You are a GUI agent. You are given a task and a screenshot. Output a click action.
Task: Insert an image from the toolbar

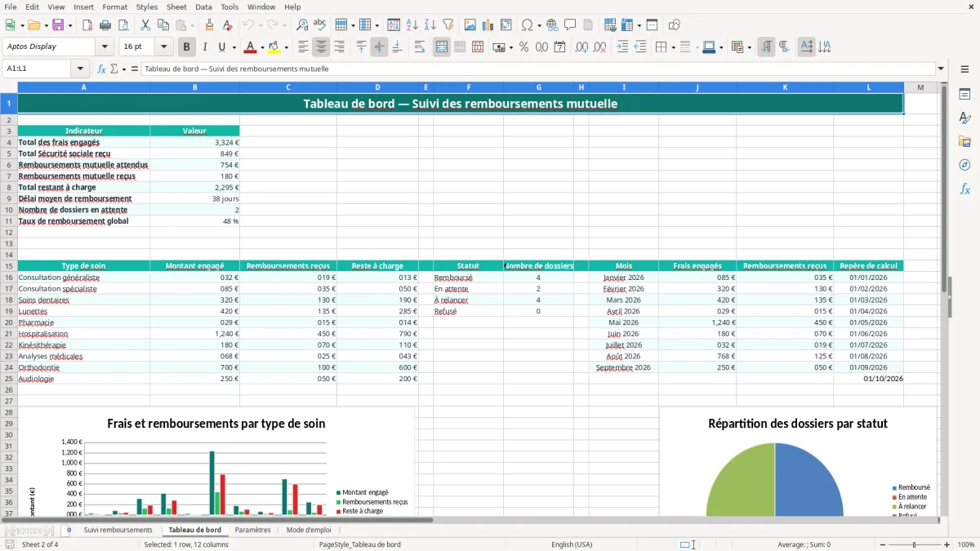pyautogui.click(x=470, y=25)
